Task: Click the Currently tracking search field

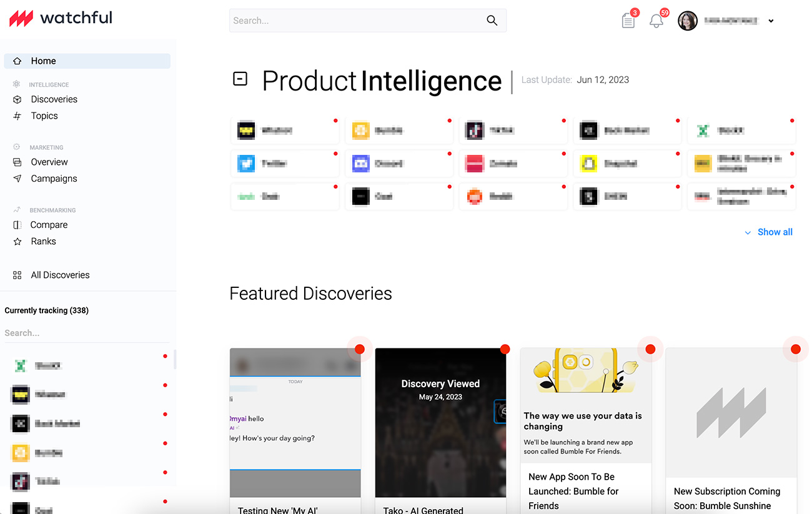Action: pyautogui.click(x=87, y=333)
